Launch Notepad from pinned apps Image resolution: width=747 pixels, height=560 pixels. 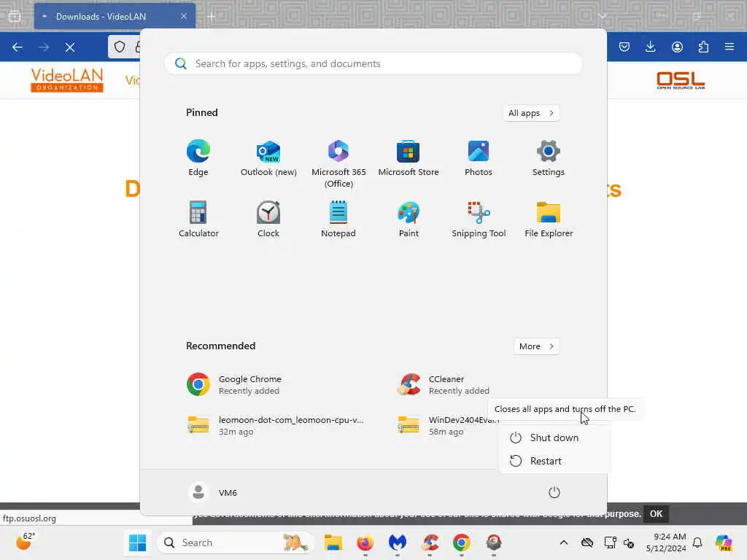338,219
